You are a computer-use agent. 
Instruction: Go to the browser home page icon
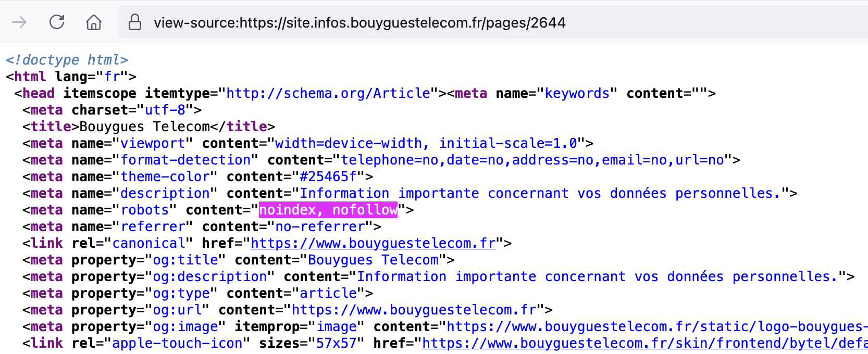pos(94,22)
